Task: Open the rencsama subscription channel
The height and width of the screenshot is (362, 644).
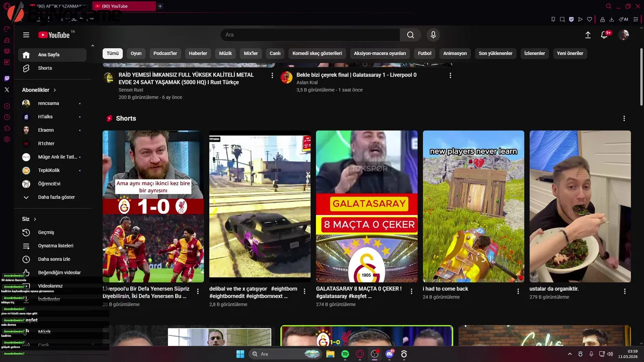Action: [x=52, y=103]
